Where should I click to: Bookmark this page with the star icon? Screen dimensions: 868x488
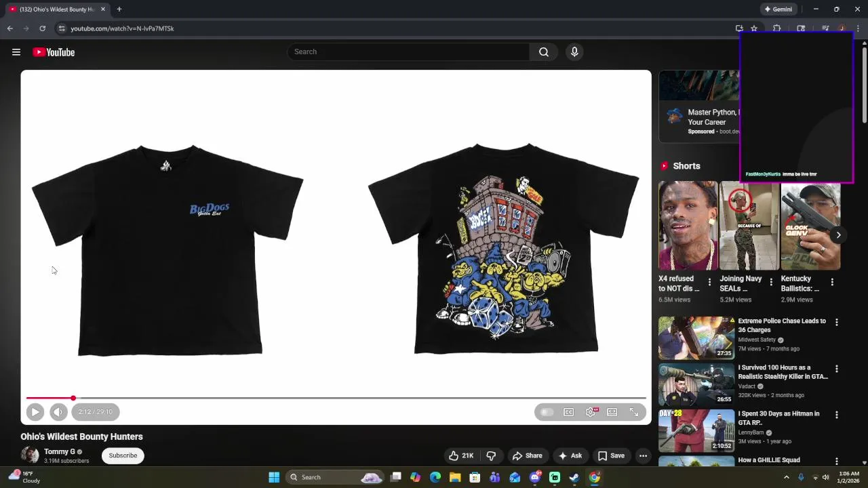point(754,28)
